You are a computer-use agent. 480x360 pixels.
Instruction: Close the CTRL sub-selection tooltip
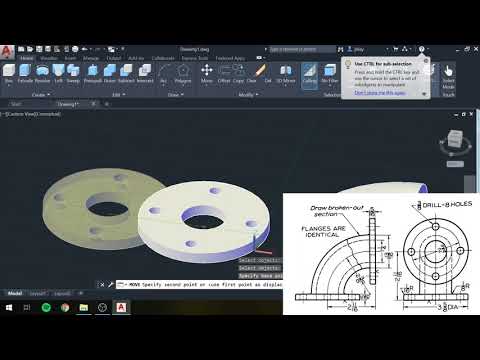pos(426,61)
